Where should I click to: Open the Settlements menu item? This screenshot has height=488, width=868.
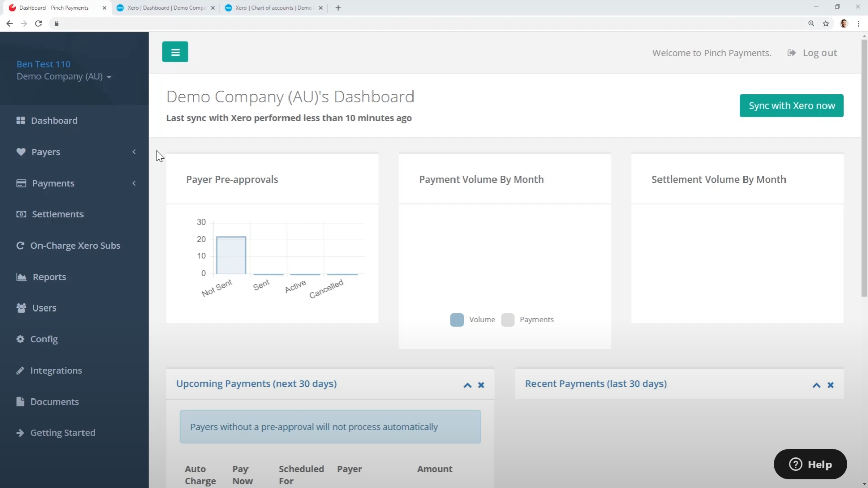coord(74,214)
